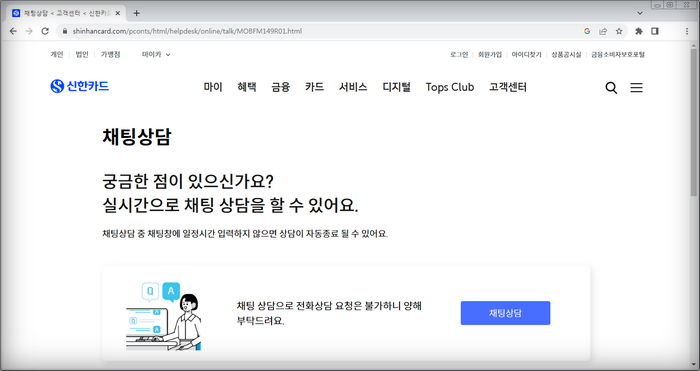Close the 채팅상담 browser tab
Image resolution: width=700 pixels, height=371 pixels.
[118, 13]
